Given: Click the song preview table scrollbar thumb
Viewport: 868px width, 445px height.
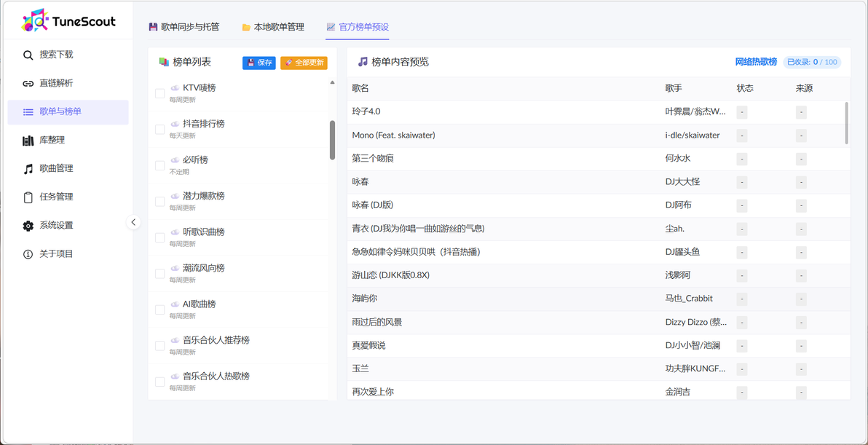Looking at the screenshot, I should coord(847,123).
